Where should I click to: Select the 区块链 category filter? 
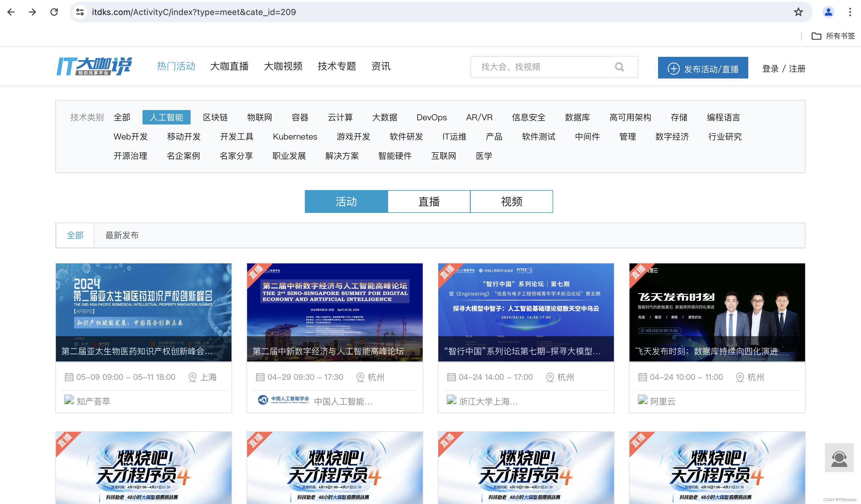click(215, 118)
